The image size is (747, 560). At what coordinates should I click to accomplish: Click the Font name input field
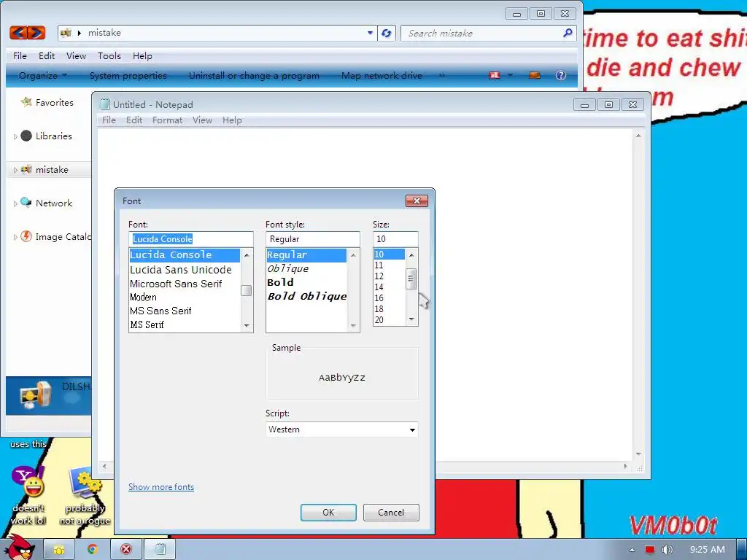tap(190, 239)
